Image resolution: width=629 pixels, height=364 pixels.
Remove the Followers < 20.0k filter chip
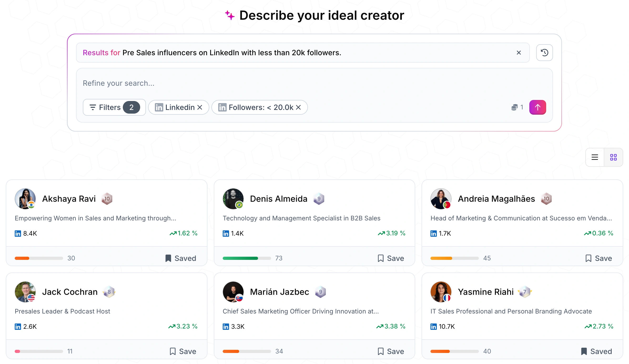298,107
